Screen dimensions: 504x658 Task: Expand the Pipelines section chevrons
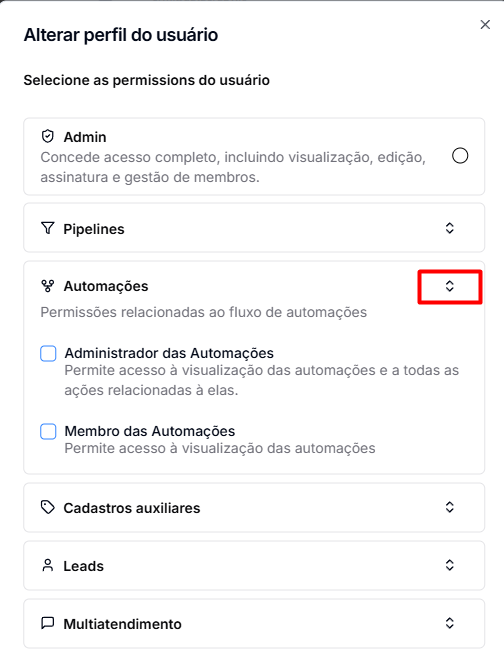pos(449,228)
